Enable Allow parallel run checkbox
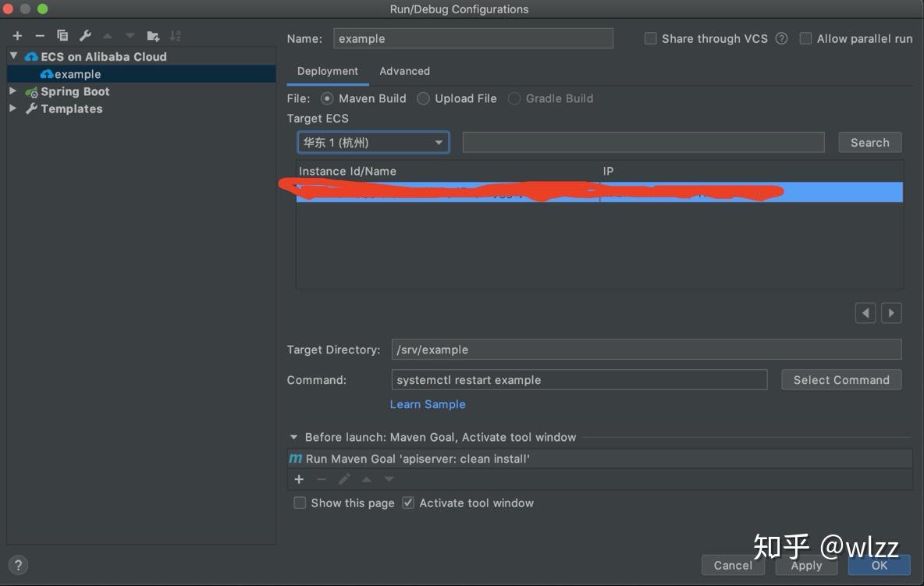The width and height of the screenshot is (924, 586). click(x=805, y=39)
